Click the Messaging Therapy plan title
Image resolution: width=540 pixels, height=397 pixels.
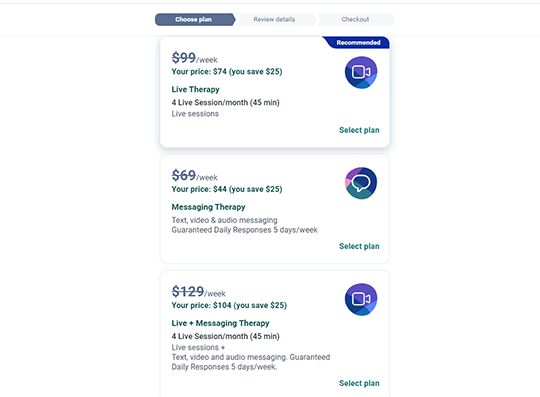[x=208, y=207]
